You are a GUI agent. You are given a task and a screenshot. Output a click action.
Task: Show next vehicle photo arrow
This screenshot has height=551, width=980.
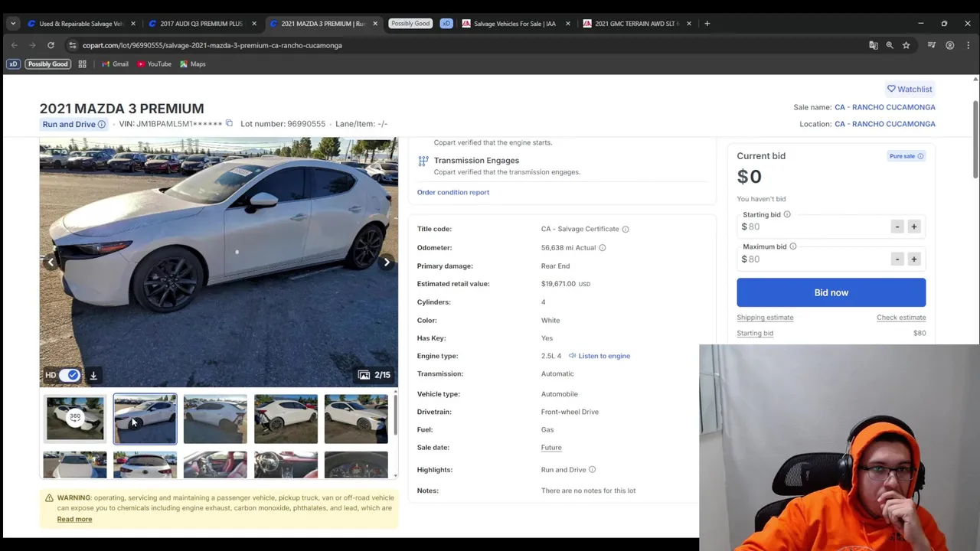pyautogui.click(x=387, y=262)
